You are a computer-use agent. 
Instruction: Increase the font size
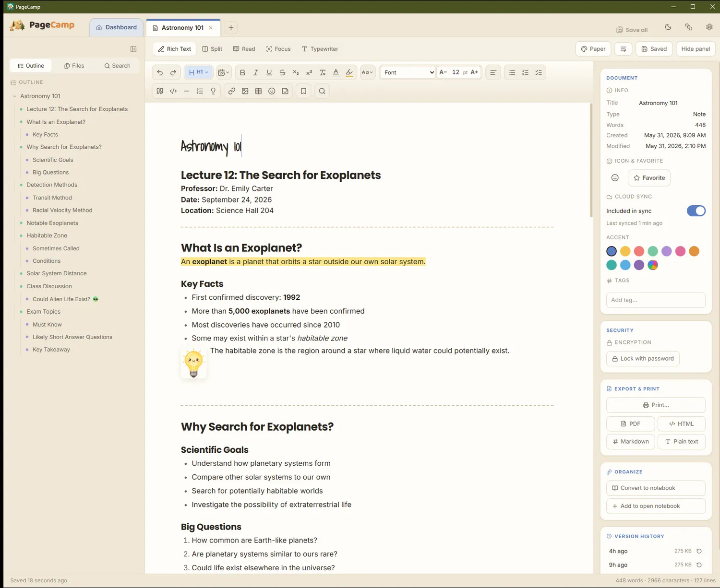point(474,72)
